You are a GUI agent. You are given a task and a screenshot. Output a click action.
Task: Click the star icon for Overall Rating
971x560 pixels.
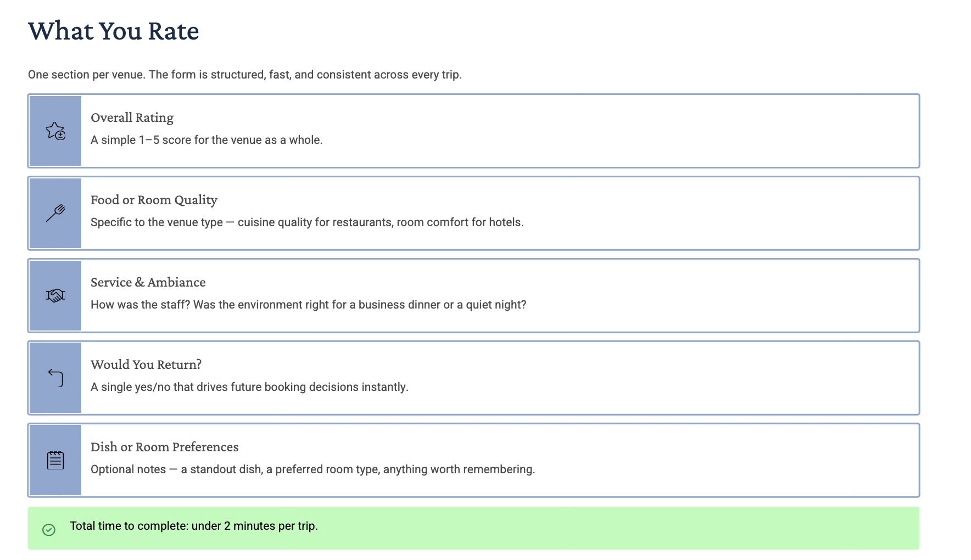point(55,131)
